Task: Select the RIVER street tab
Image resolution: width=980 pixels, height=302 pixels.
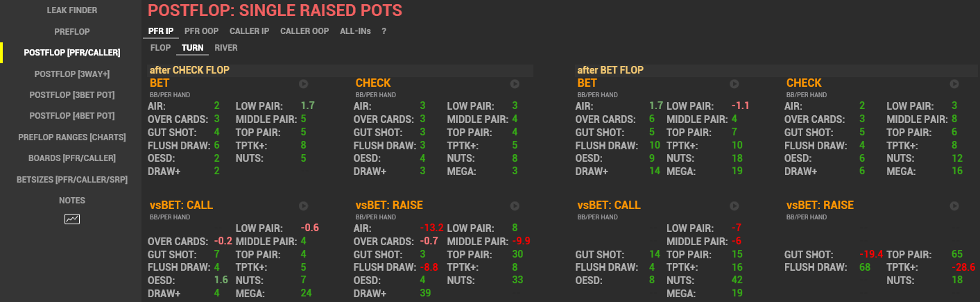Action: (x=226, y=48)
